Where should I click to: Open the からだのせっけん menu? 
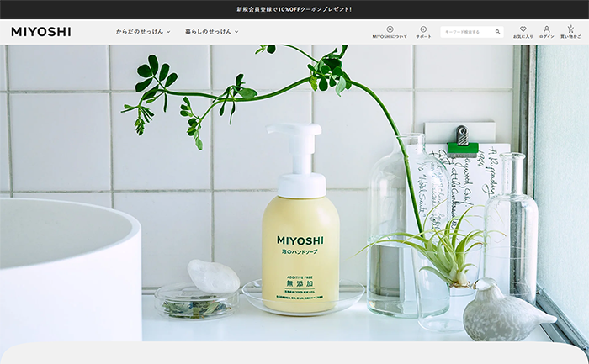(x=139, y=32)
